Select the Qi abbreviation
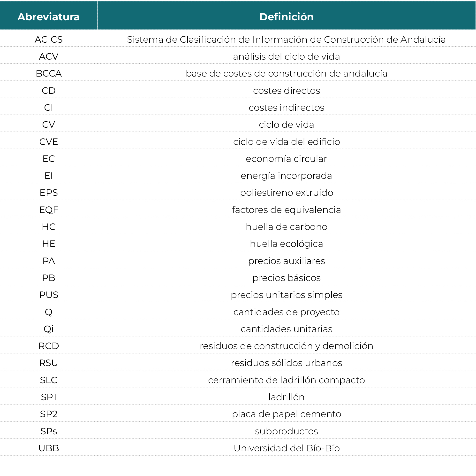The height and width of the screenshot is (476, 476). 49,329
